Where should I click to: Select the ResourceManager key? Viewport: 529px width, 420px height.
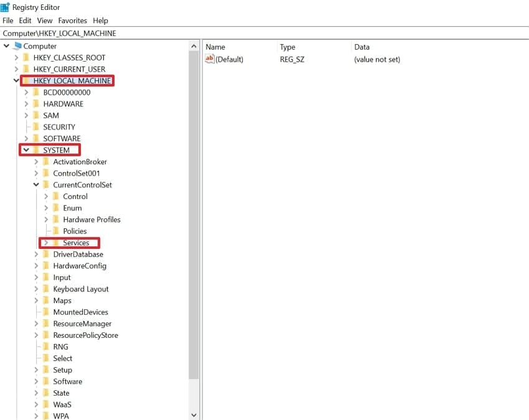coord(82,324)
